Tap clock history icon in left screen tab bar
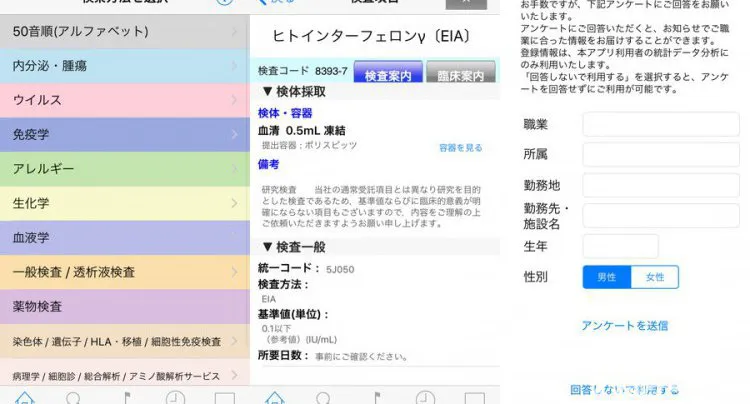The width and height of the screenshot is (750, 404). coord(176,398)
